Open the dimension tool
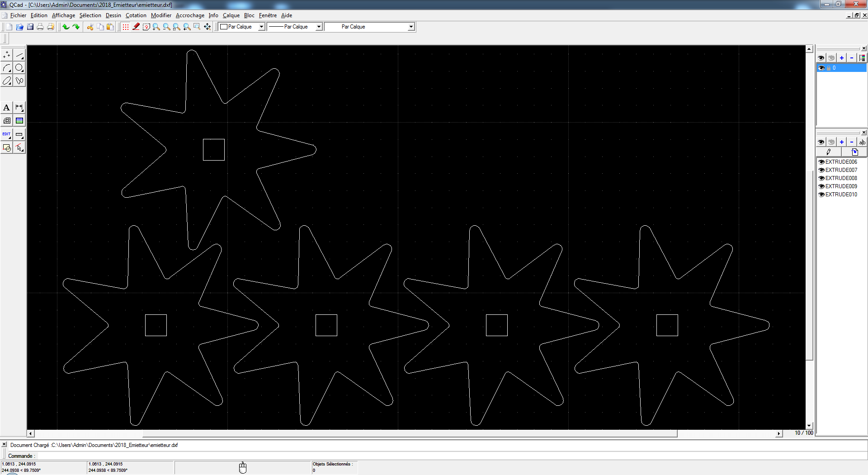This screenshot has width=868, height=475. 19,108
